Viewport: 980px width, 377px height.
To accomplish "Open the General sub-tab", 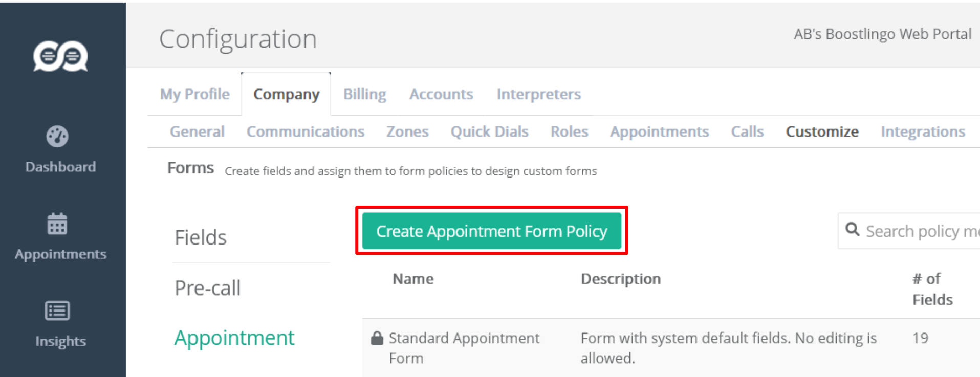I will (x=197, y=132).
